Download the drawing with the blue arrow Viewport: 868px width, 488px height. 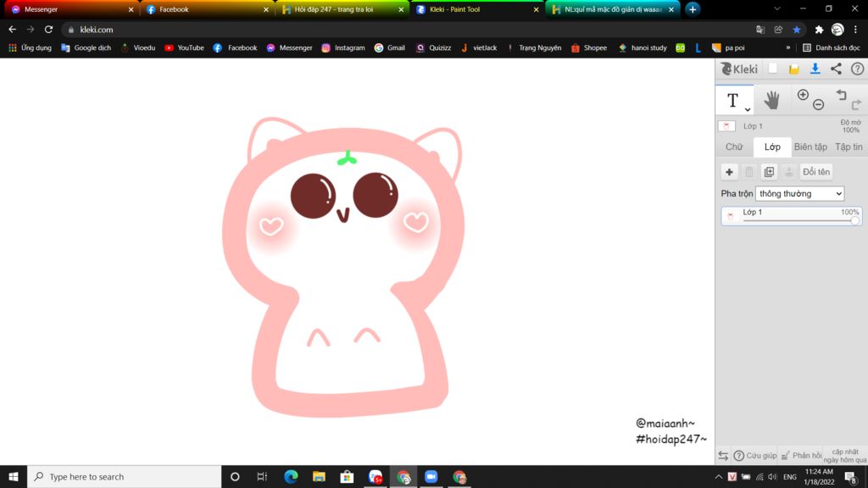tap(815, 69)
